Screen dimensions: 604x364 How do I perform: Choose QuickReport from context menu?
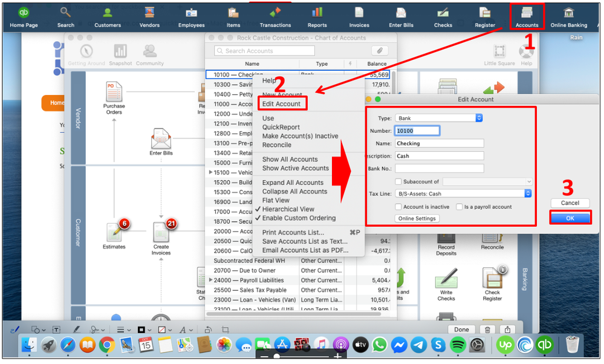coord(281,127)
